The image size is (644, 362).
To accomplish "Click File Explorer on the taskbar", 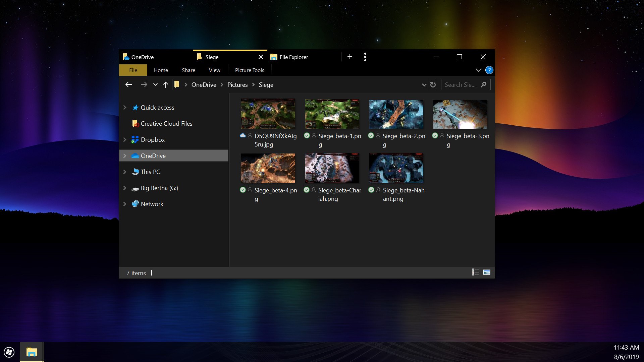I will pos(32,352).
